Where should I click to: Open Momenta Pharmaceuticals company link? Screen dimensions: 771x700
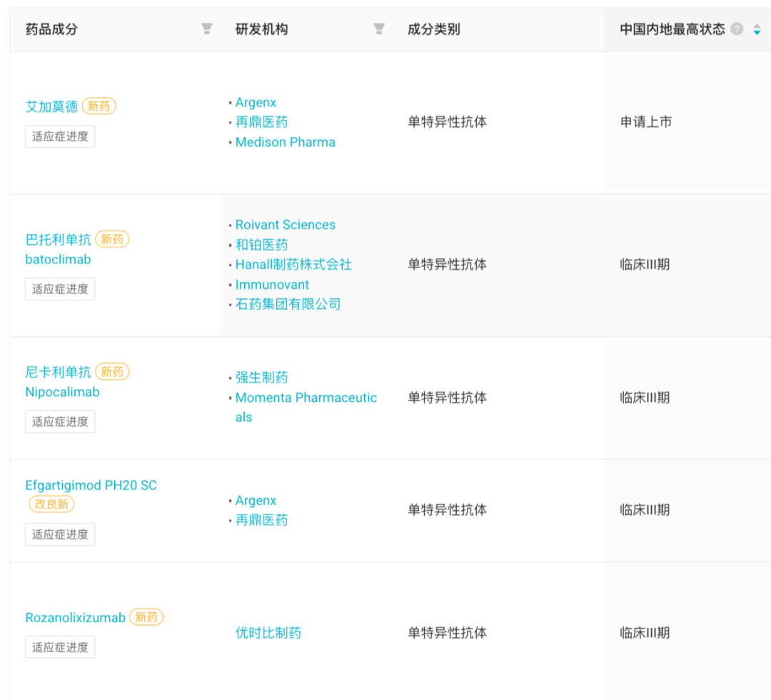click(306, 407)
